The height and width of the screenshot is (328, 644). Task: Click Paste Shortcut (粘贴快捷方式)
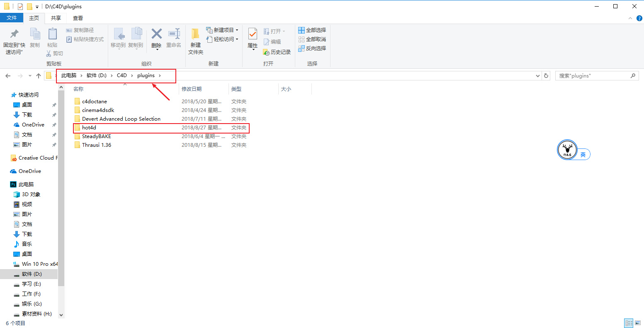85,39
